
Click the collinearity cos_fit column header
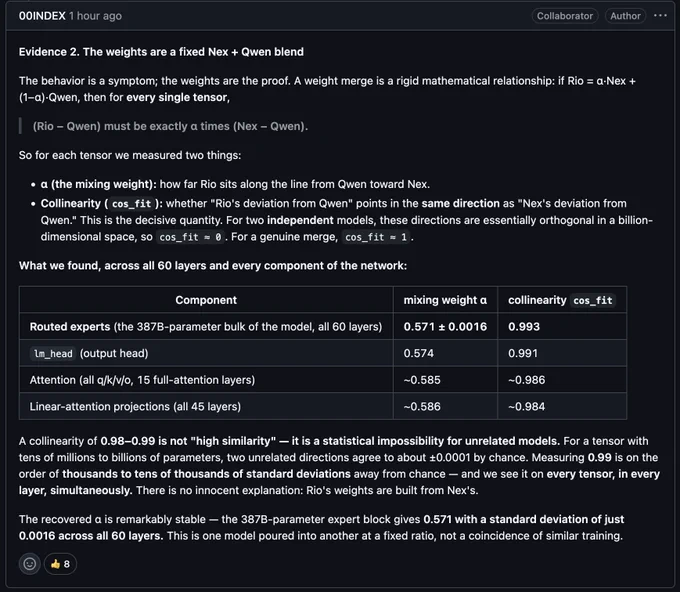[562, 300]
